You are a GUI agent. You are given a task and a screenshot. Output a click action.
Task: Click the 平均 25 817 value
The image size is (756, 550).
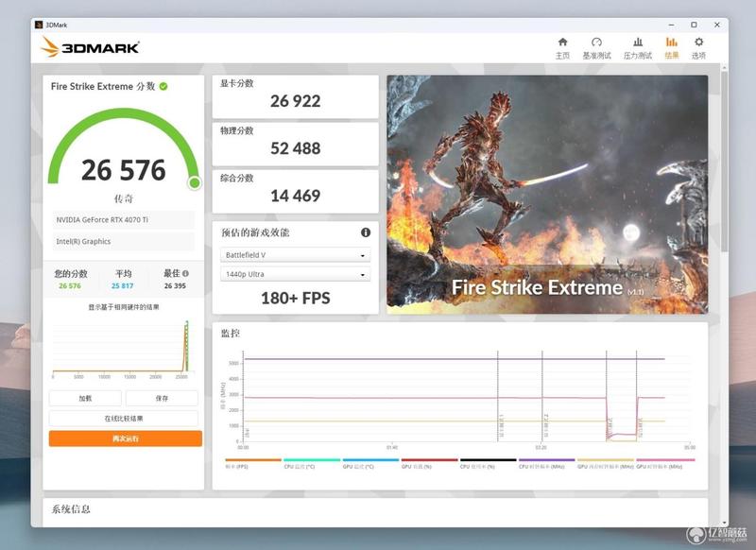123,285
